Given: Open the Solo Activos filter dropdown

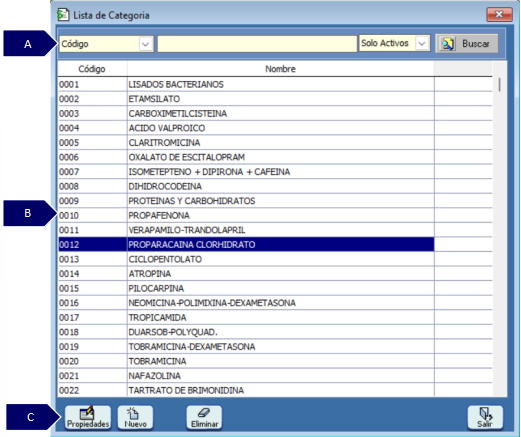Looking at the screenshot, I should 422,44.
